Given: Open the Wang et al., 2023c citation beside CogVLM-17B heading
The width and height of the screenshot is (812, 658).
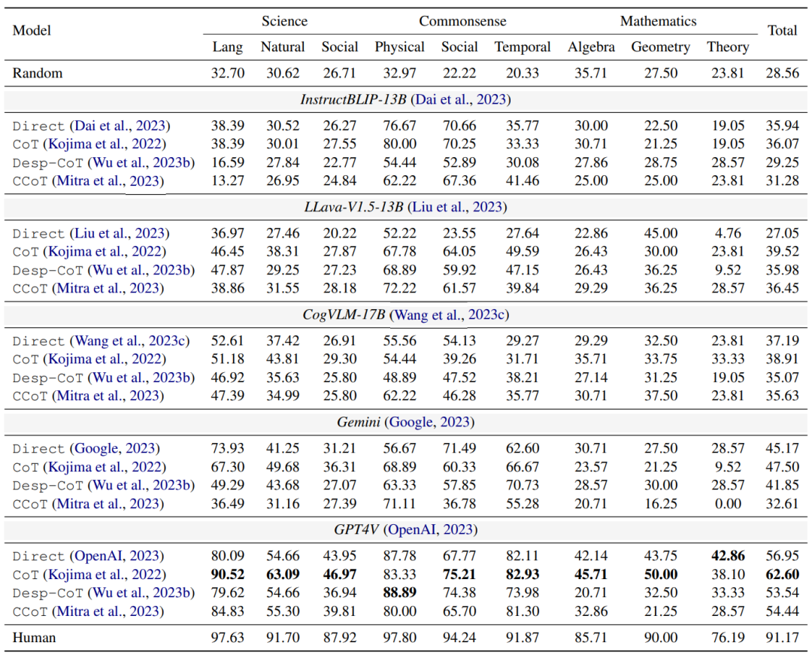Looking at the screenshot, I should click(450, 314).
